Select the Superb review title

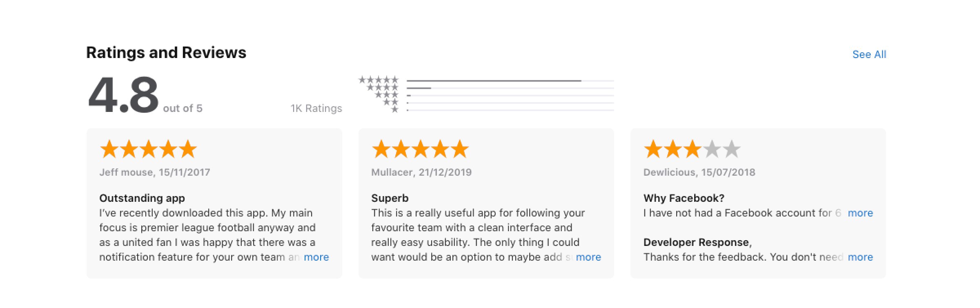coord(390,198)
